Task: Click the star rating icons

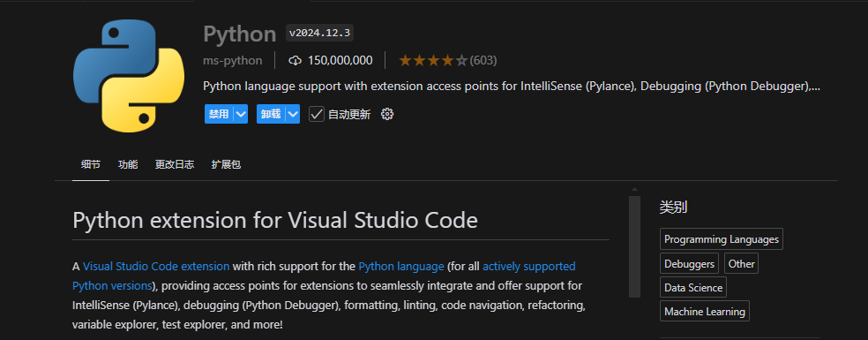Action: pos(433,60)
